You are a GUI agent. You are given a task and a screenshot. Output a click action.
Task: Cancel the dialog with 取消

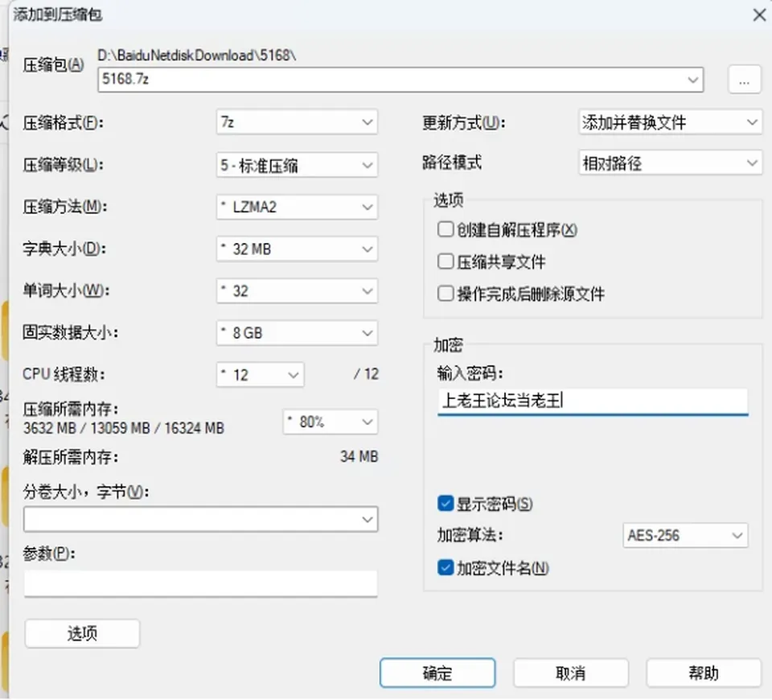[x=571, y=673]
